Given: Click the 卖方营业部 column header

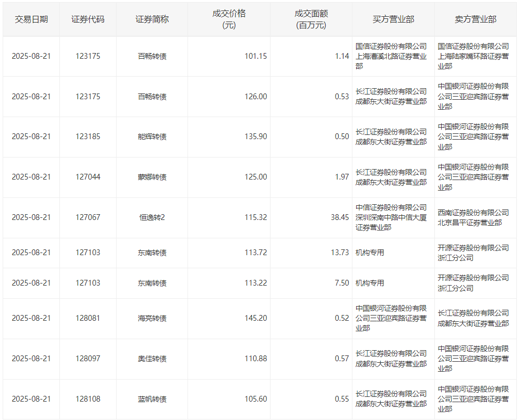Looking at the screenshot, I should pyautogui.click(x=475, y=19).
